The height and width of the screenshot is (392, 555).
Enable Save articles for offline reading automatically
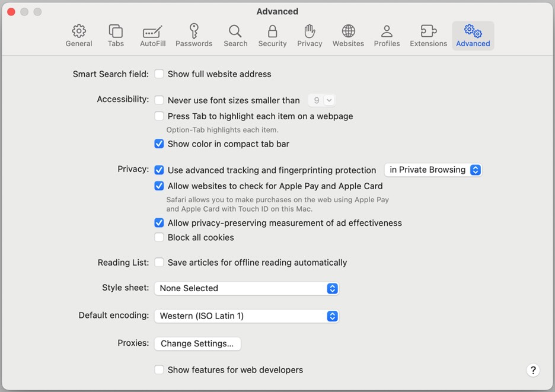click(159, 262)
